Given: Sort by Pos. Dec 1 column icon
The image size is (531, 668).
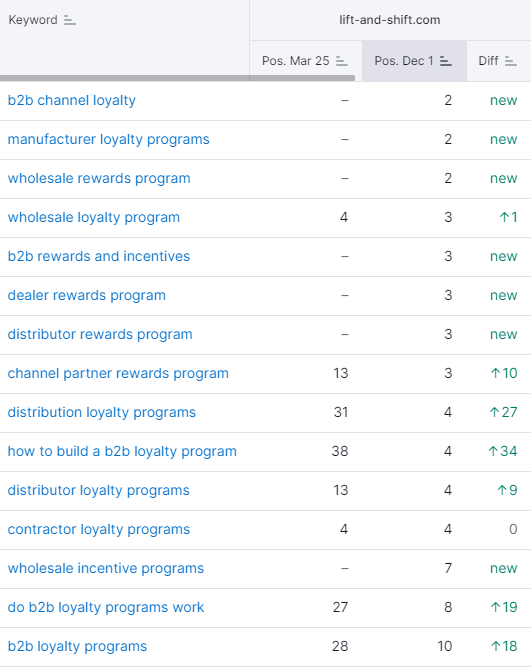Looking at the screenshot, I should coord(446,61).
